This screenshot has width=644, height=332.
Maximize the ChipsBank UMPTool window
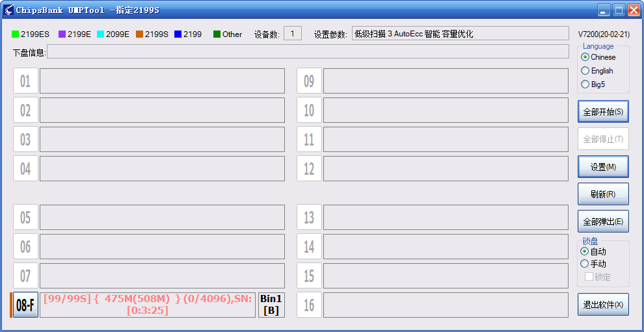point(619,10)
